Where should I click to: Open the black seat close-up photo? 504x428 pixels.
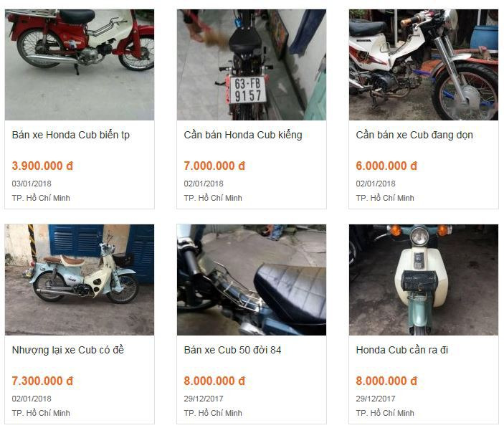tap(252, 280)
